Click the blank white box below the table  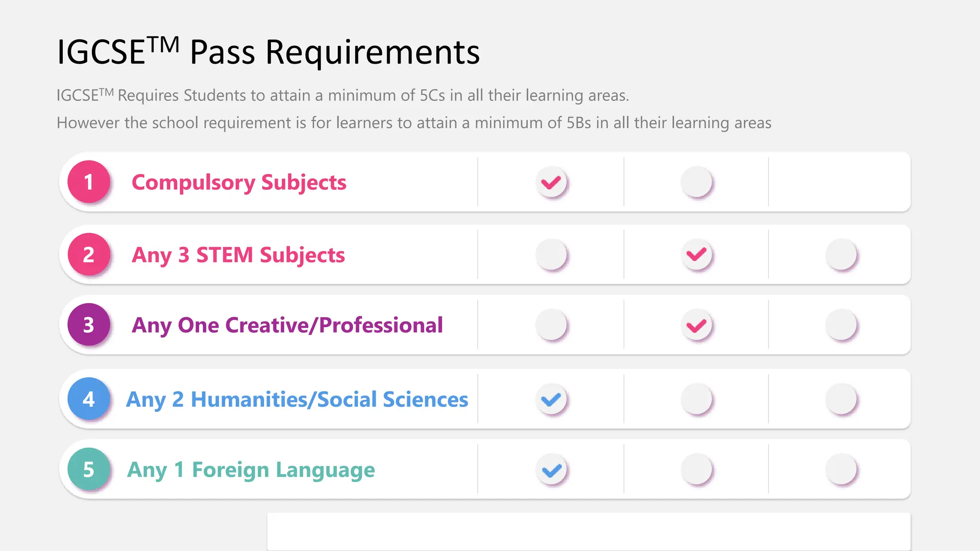point(589,531)
